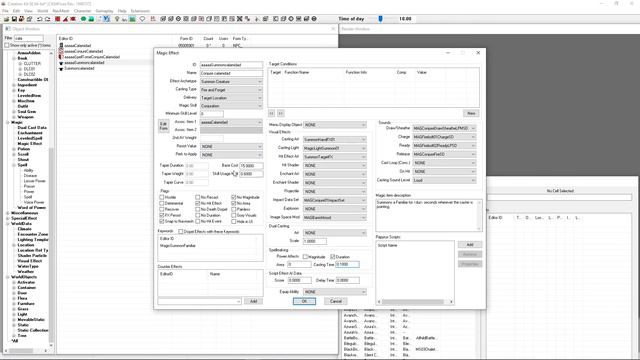The width and height of the screenshot is (640, 360).
Task: Click the last round icon in the toolbar
Action: (314, 19)
